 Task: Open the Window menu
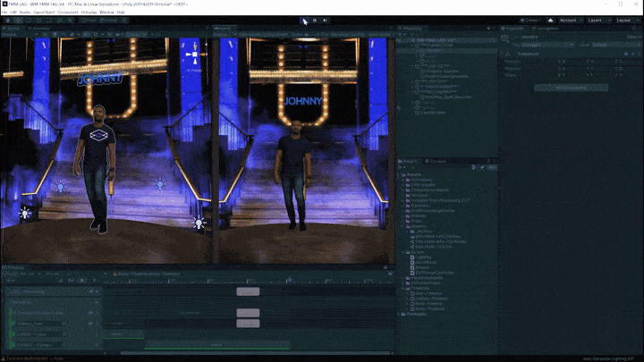click(106, 13)
